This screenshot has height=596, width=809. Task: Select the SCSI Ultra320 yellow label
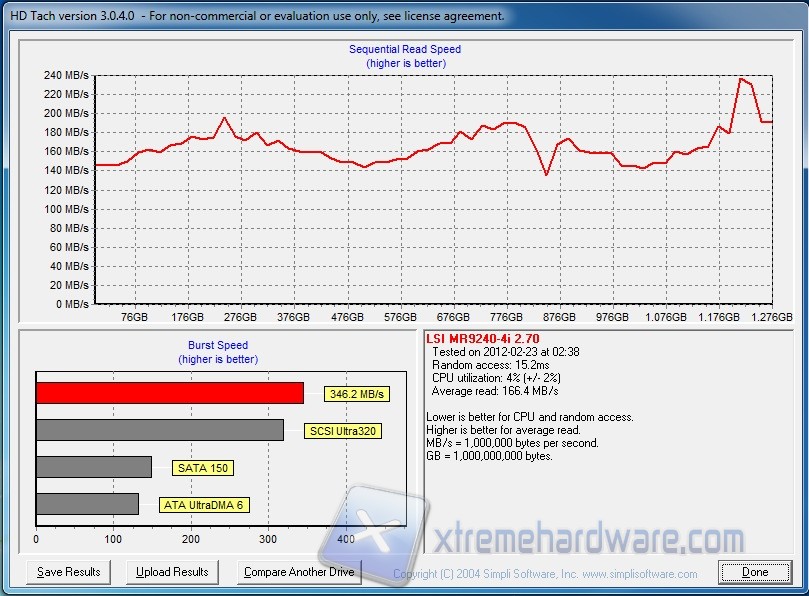coord(344,431)
